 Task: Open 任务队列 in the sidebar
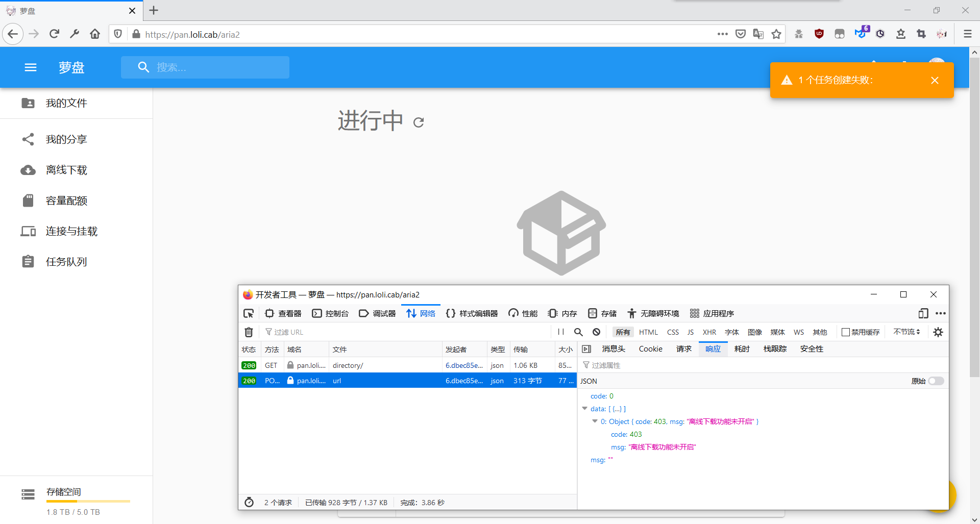point(77,262)
